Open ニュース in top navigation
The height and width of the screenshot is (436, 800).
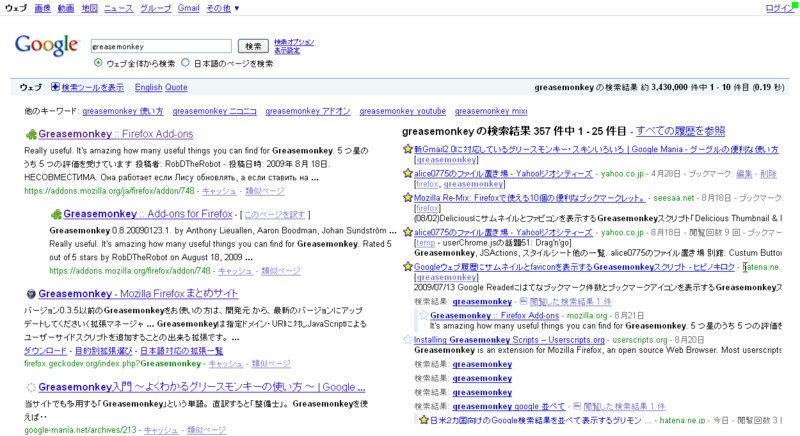(x=118, y=8)
